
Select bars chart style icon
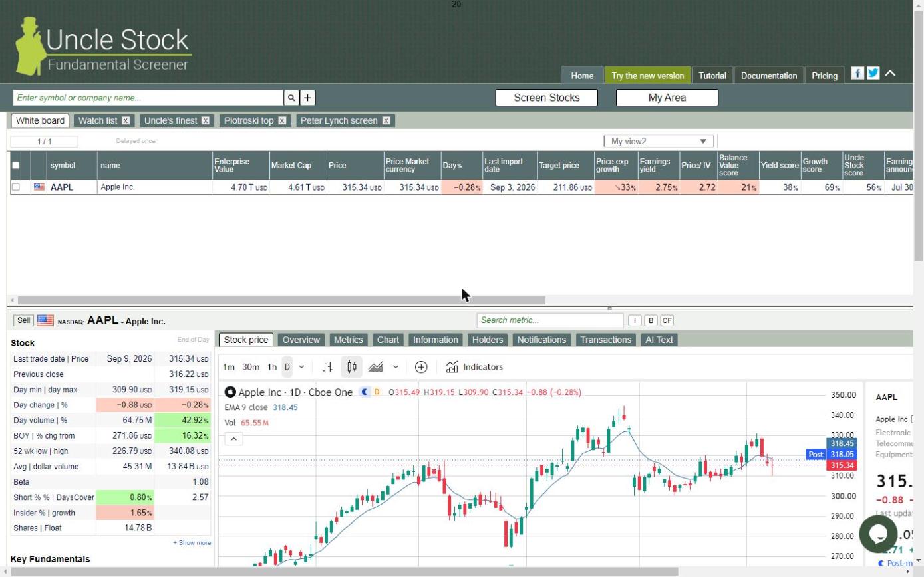327,367
